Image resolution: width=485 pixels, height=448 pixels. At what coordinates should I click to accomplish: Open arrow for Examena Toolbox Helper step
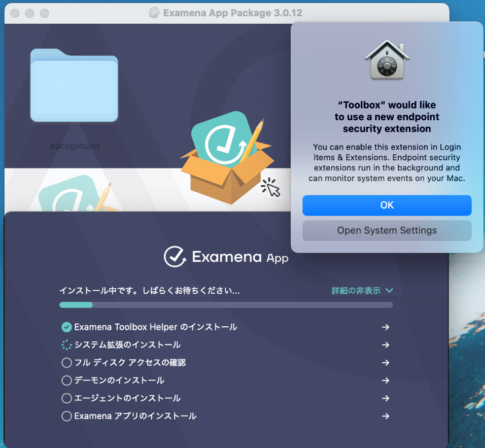tap(386, 327)
